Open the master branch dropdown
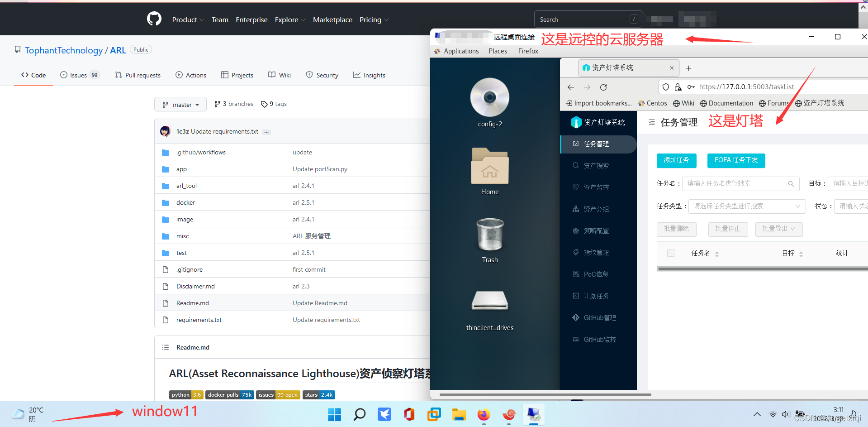868x427 pixels. tap(180, 104)
